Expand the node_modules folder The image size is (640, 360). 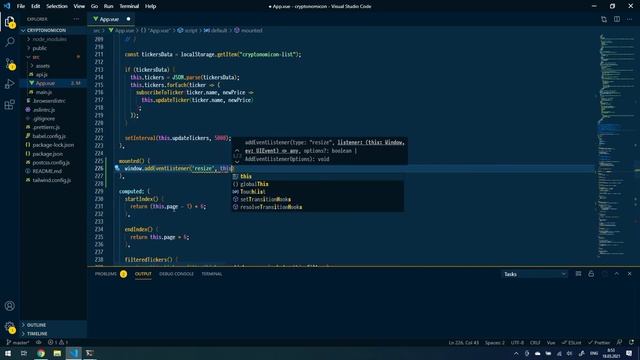tap(53, 39)
